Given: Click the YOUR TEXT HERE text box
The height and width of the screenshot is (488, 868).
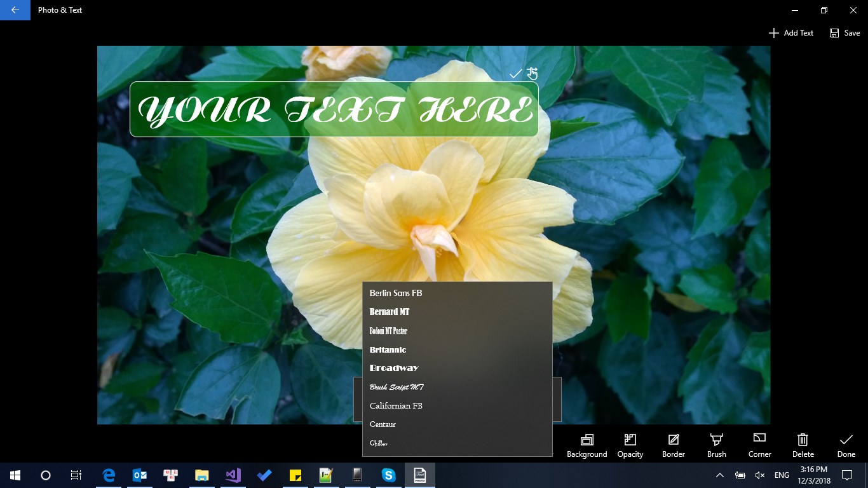Looking at the screenshot, I should coord(334,110).
